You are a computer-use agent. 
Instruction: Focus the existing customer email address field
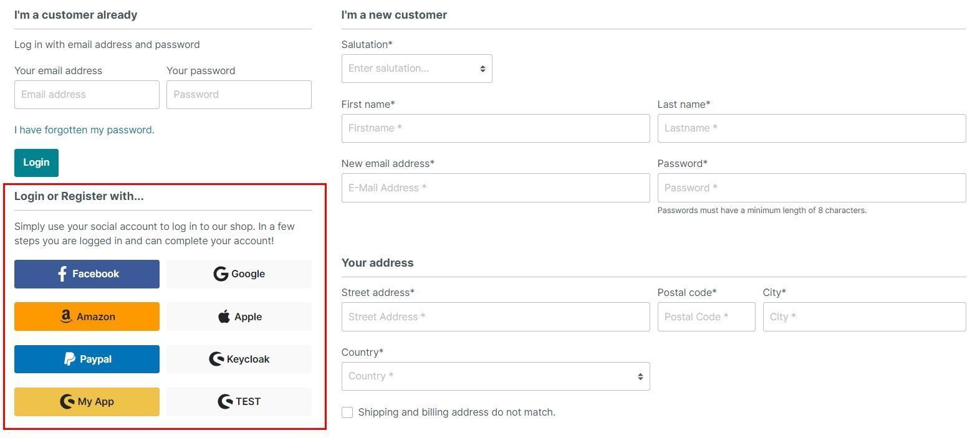point(87,95)
